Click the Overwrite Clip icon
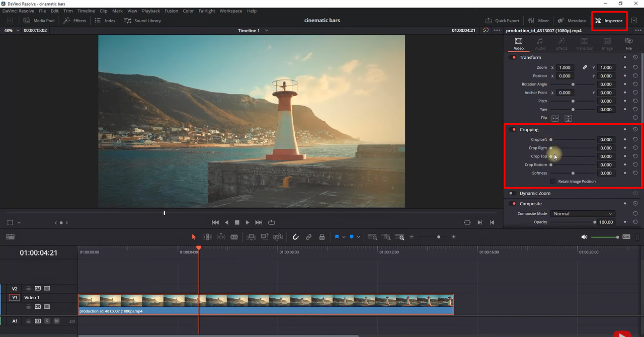Screen dimensions: 644x337 (265, 237)
